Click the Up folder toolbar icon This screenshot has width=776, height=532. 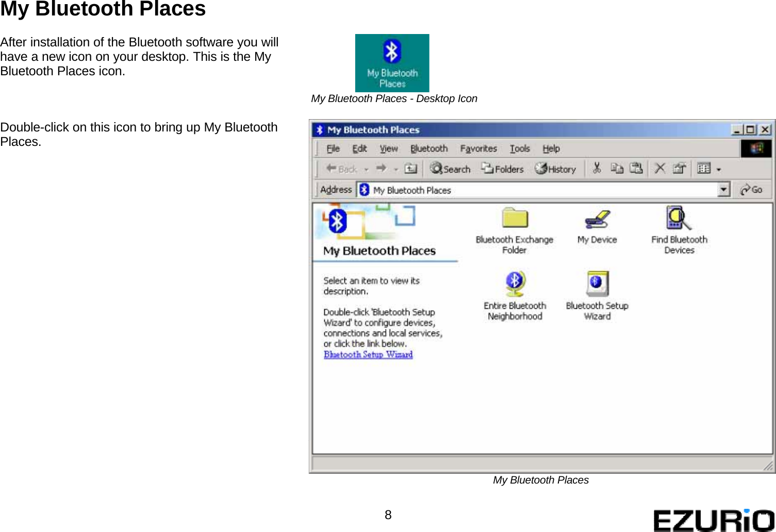click(x=411, y=168)
